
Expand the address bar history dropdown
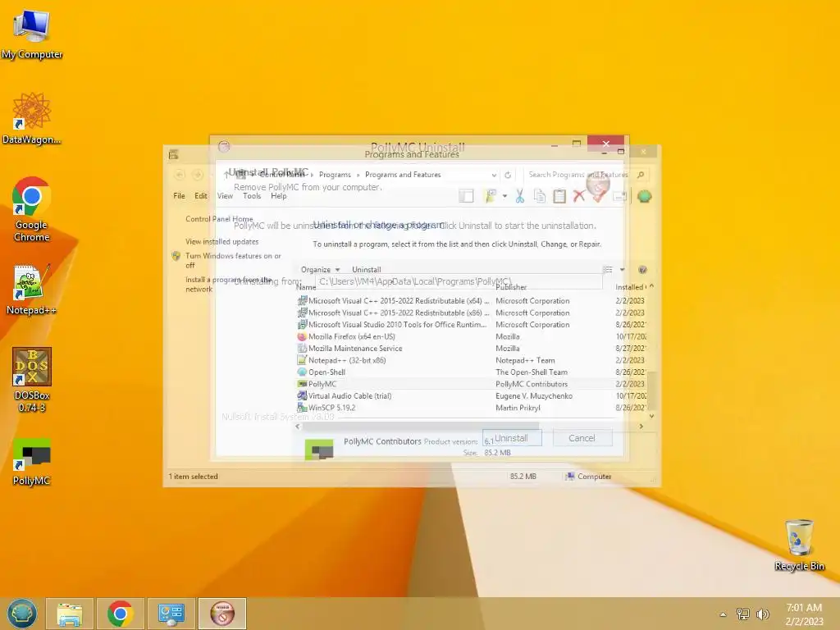click(493, 175)
